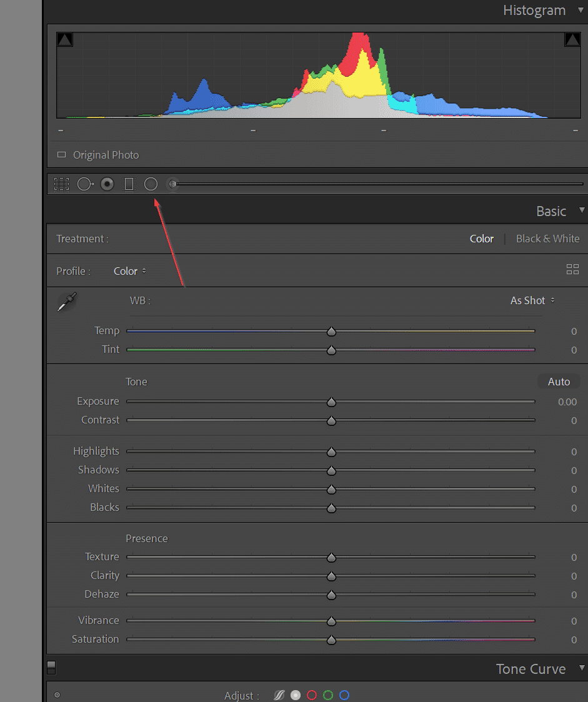Image resolution: width=588 pixels, height=702 pixels.
Task: Toggle the left histogram clipping indicator
Action: point(64,39)
